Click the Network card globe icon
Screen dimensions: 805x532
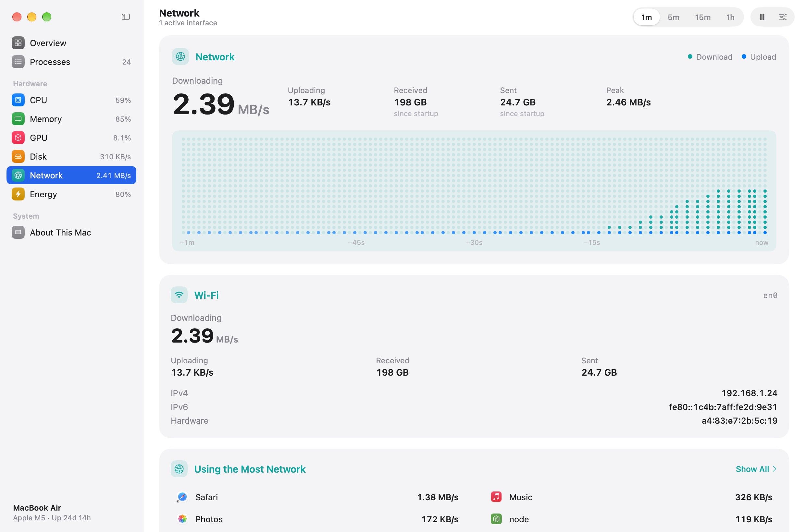click(x=180, y=57)
